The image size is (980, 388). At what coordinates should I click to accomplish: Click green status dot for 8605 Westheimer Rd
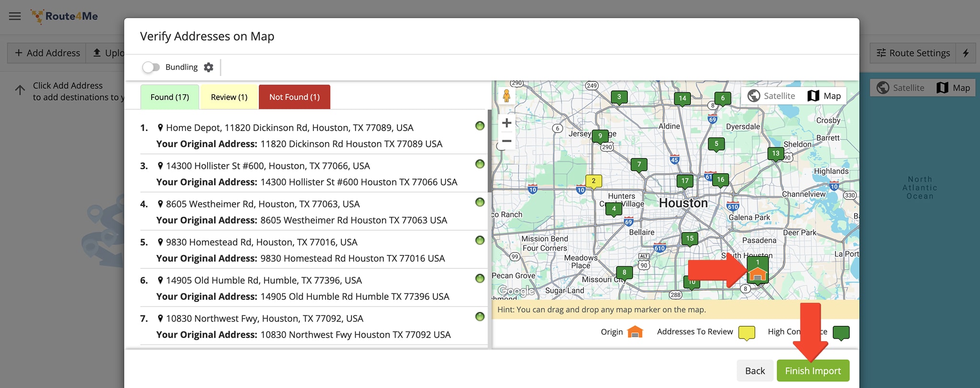click(x=479, y=202)
